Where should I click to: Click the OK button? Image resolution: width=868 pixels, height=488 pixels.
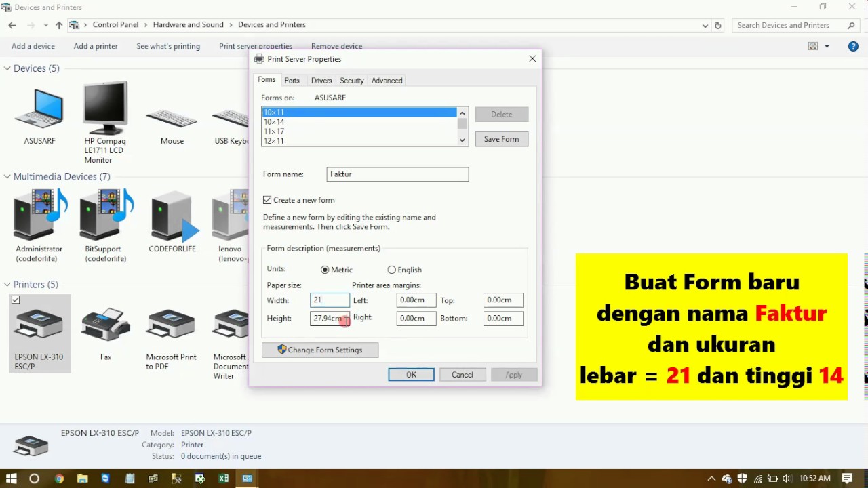[411, 375]
